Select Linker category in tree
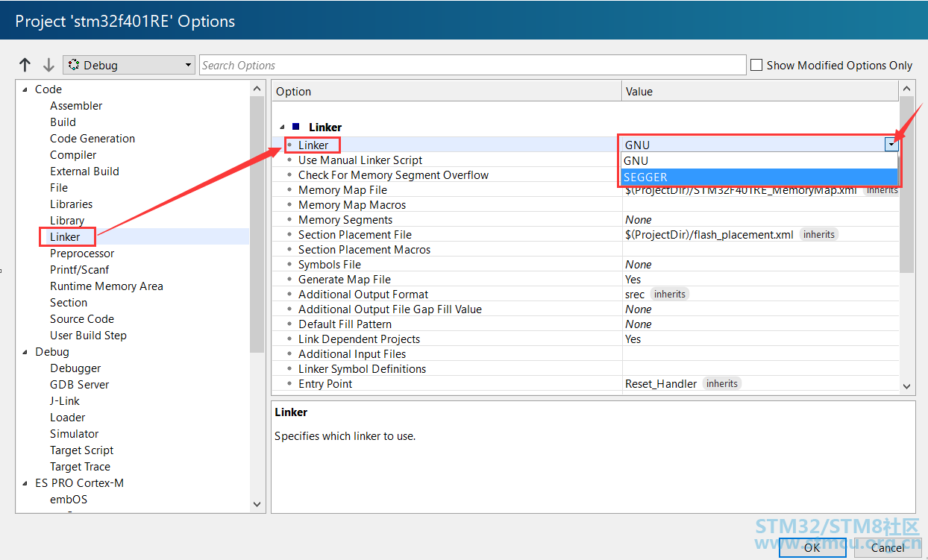928x560 pixels. (65, 237)
